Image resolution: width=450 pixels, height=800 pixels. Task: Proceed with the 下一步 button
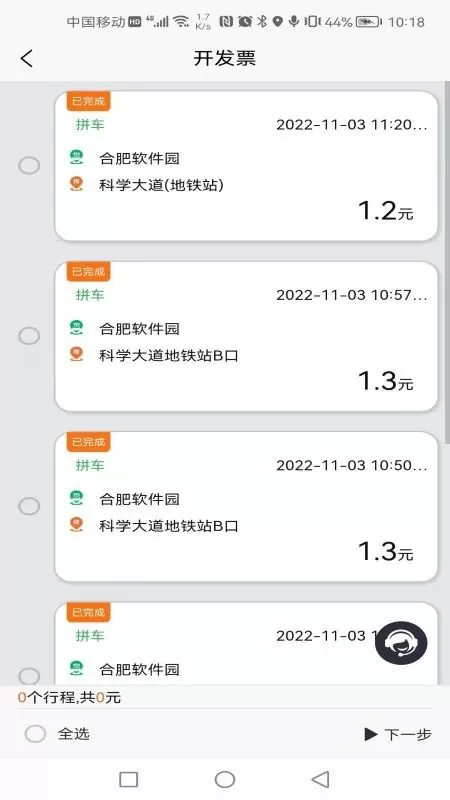tap(398, 734)
